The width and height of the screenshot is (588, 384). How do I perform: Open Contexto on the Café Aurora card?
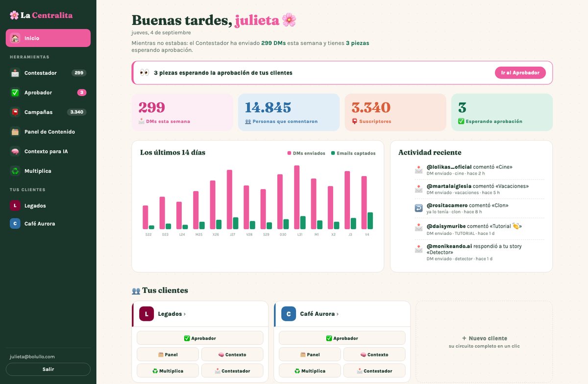374,355
